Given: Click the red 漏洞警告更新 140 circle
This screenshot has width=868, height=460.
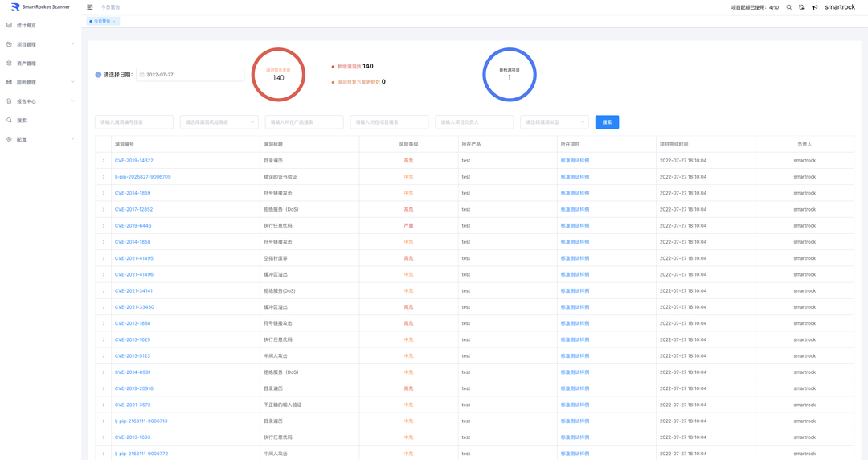Looking at the screenshot, I should (278, 75).
